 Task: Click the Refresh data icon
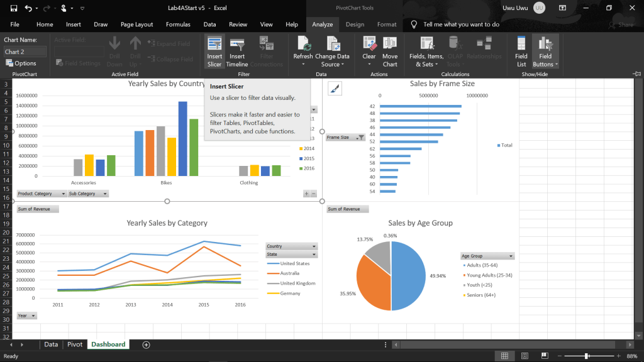tap(303, 45)
